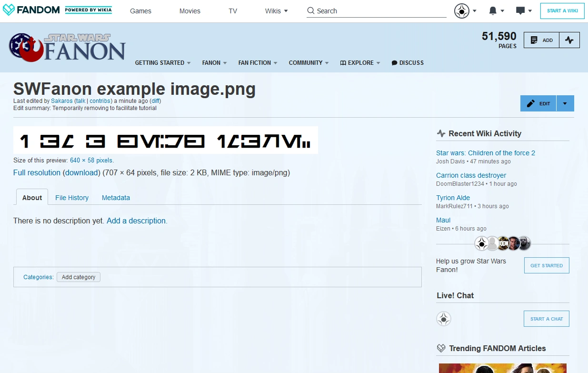Click the DOOM contributor avatar
Viewport: 588px width, 373px height.
[x=503, y=243]
